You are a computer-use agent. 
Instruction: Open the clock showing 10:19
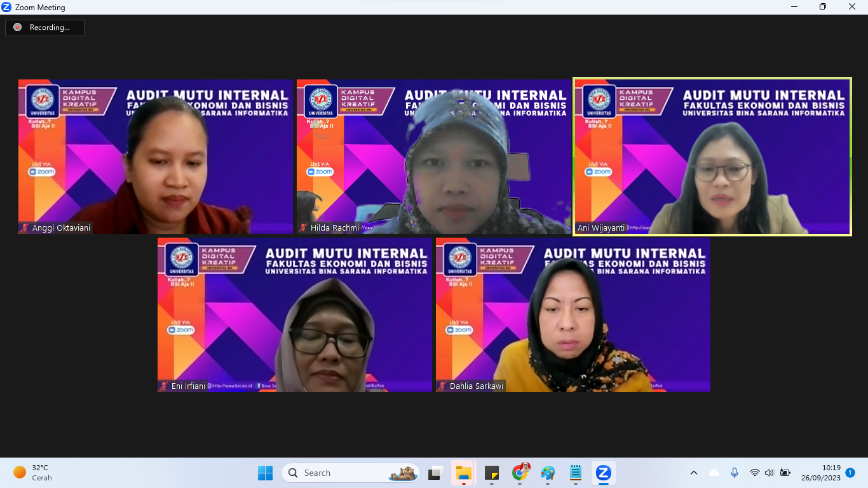coord(821,473)
